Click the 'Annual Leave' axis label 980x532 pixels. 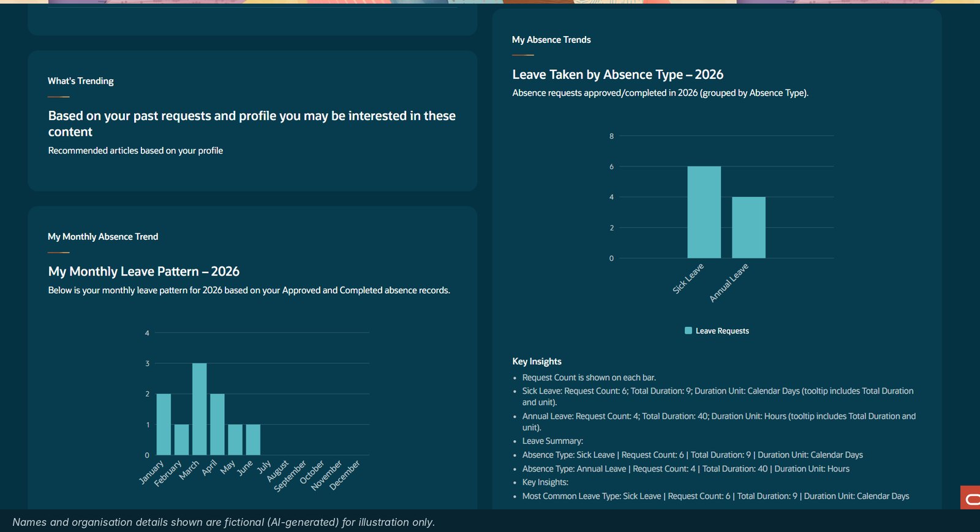pyautogui.click(x=729, y=283)
